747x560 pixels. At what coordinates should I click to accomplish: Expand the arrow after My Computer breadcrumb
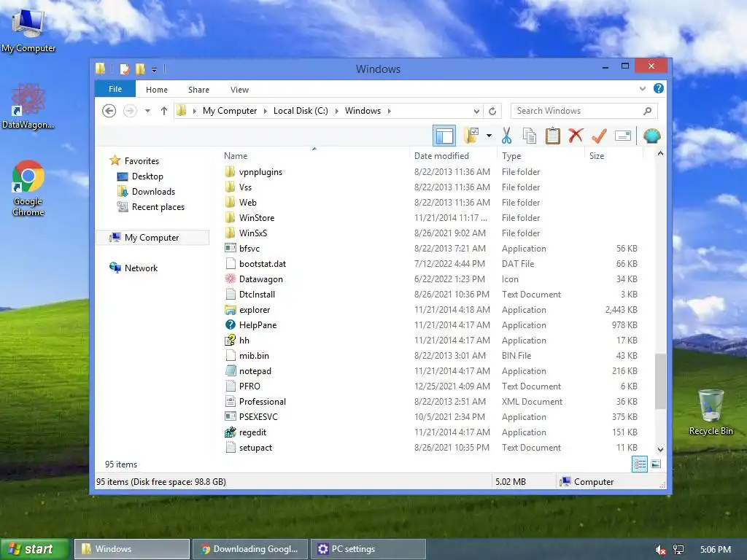266,111
